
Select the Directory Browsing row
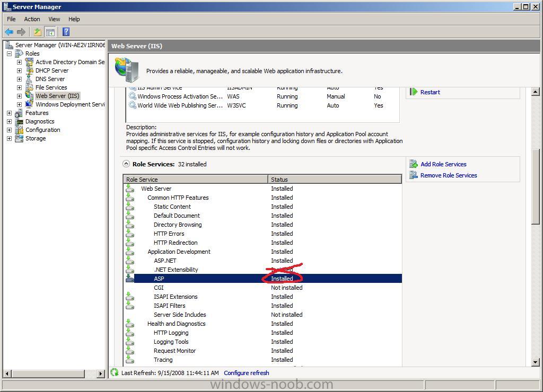(x=264, y=224)
